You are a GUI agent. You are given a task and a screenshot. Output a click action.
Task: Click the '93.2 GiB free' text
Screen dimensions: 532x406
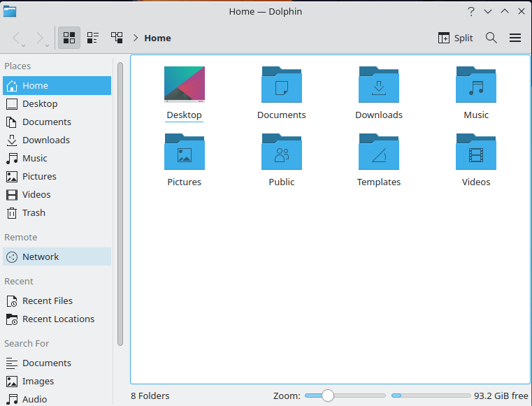coord(501,396)
